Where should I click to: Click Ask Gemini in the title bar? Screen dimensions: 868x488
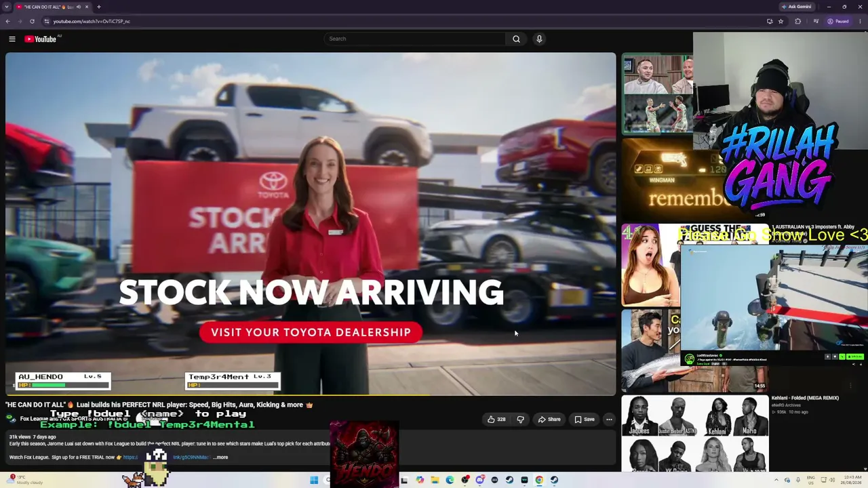[x=797, y=7]
